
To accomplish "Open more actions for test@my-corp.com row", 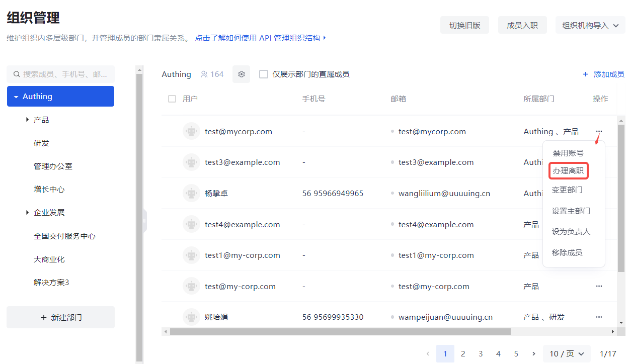I will 599,286.
